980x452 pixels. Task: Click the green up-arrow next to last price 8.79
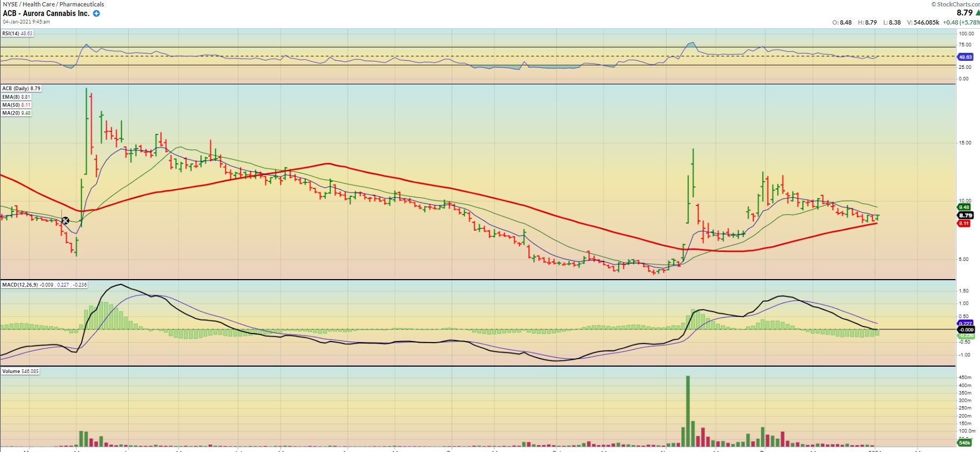tap(977, 12)
